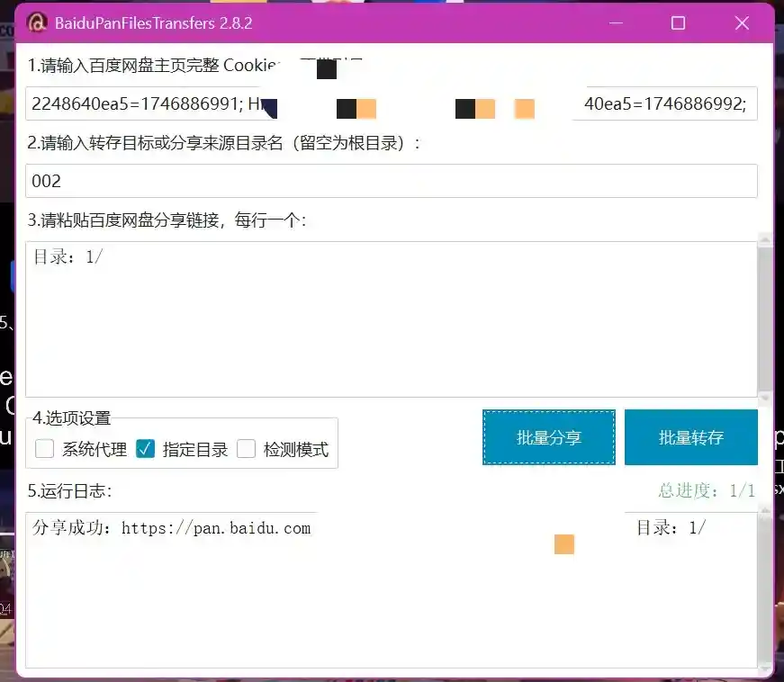Click the run log area scrollbar
784x682 pixels.
point(765,589)
